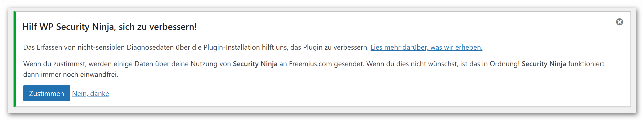
Task: Click the phrase Wenn du zustimmst
Action: point(55,64)
